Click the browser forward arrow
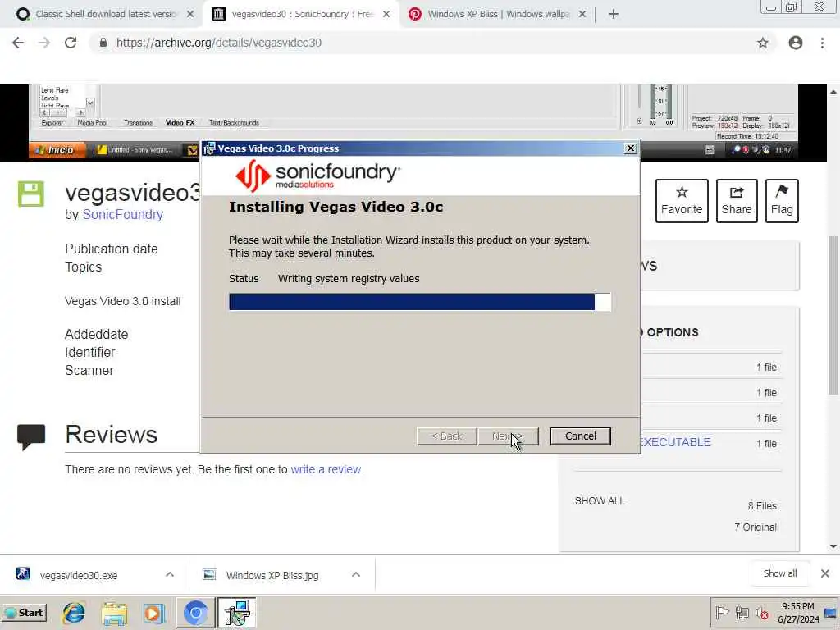 pos(44,43)
